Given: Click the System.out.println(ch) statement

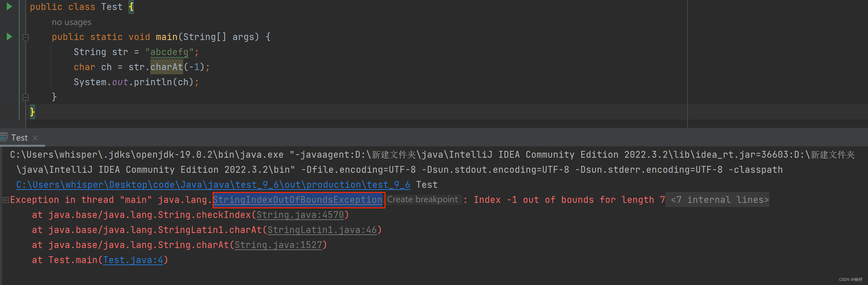Looking at the screenshot, I should pos(136,82).
